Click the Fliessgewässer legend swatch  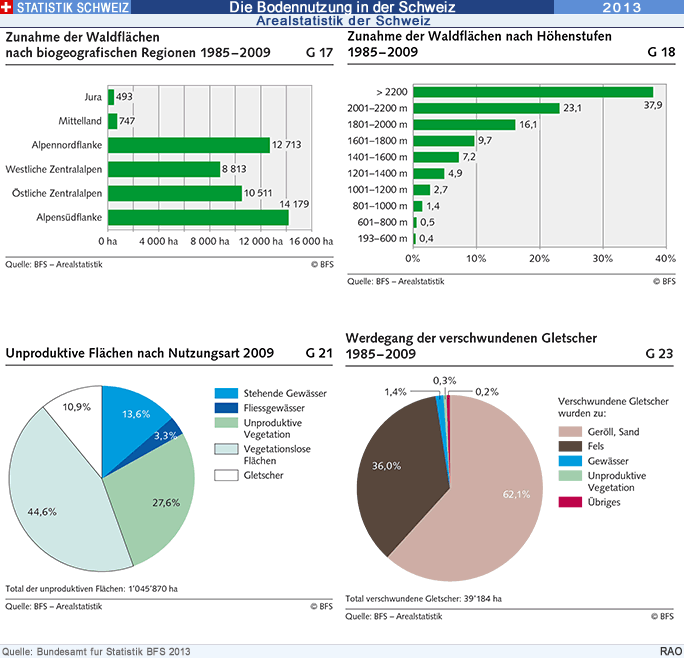226,408
